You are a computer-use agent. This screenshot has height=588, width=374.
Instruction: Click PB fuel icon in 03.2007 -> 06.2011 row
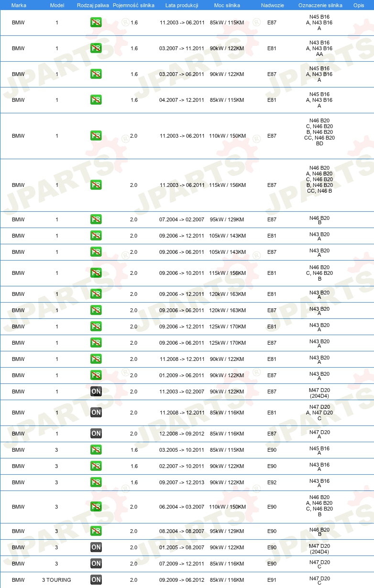[x=96, y=74]
